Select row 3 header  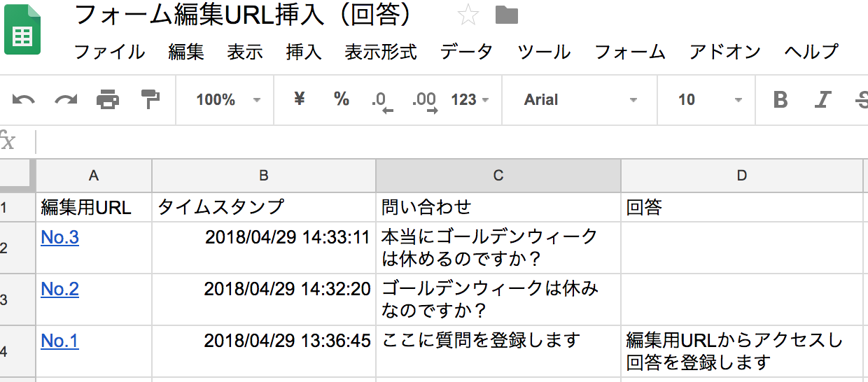[17, 299]
